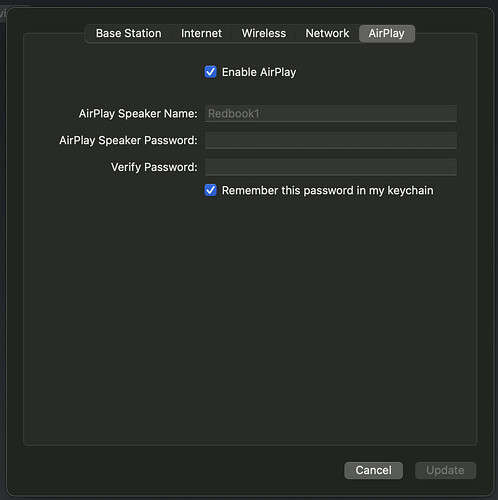
Task: Click into the AirPlay Speaker Password field
Action: (331, 140)
